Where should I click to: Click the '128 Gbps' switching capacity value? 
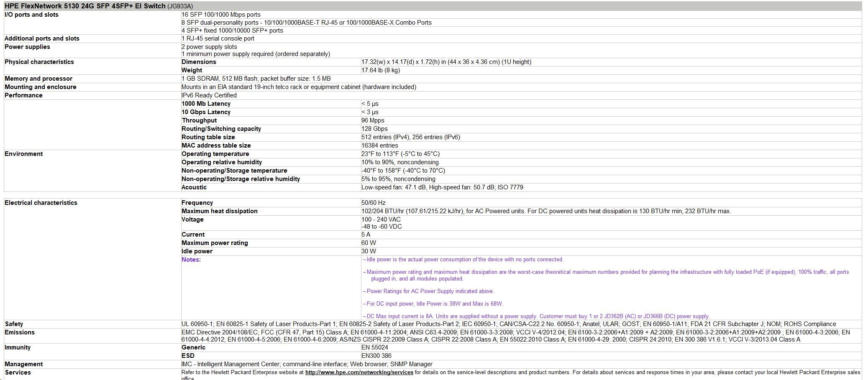point(374,129)
